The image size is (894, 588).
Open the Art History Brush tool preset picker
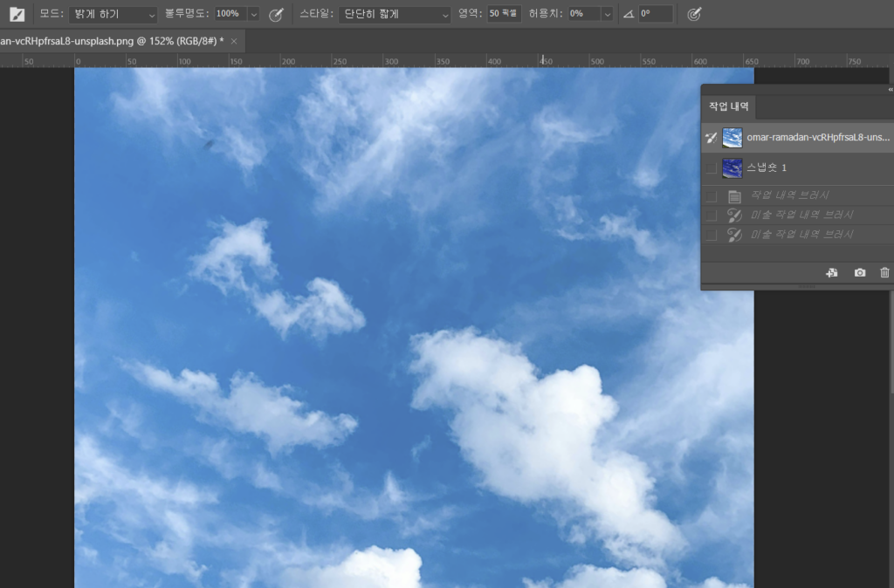pos(17,14)
